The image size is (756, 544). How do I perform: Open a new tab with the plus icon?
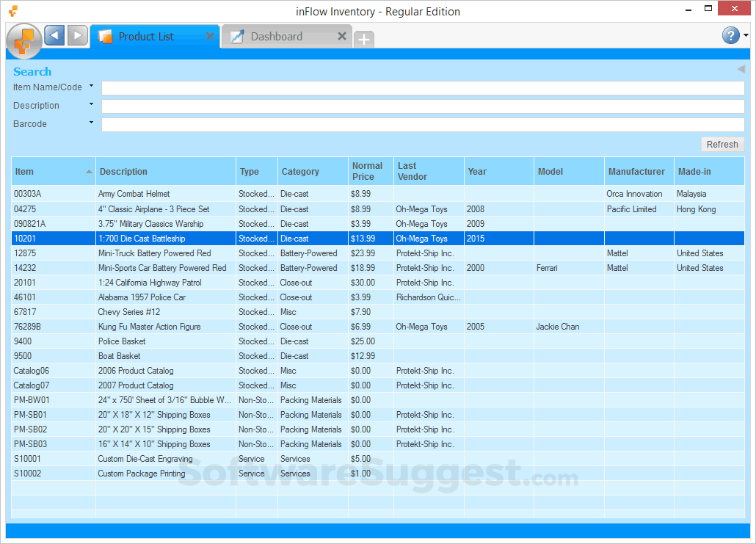363,39
